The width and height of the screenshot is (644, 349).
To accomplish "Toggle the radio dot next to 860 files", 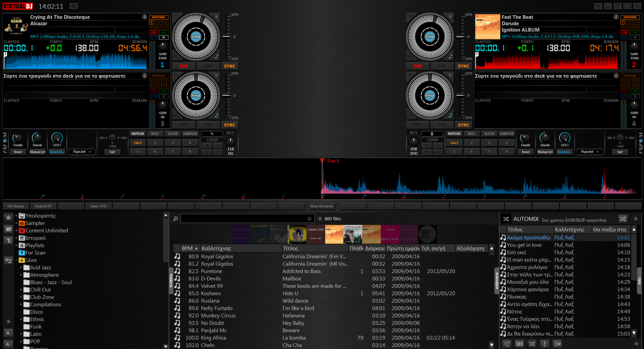I will click(320, 219).
